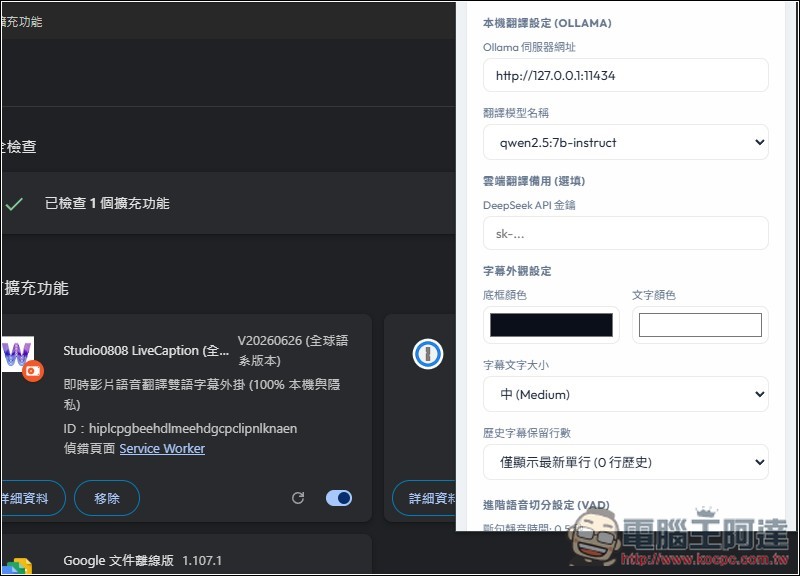This screenshot has height=576, width=800.
Task: Click the V20260626 (全球語系版本) version text
Action: click(x=293, y=350)
